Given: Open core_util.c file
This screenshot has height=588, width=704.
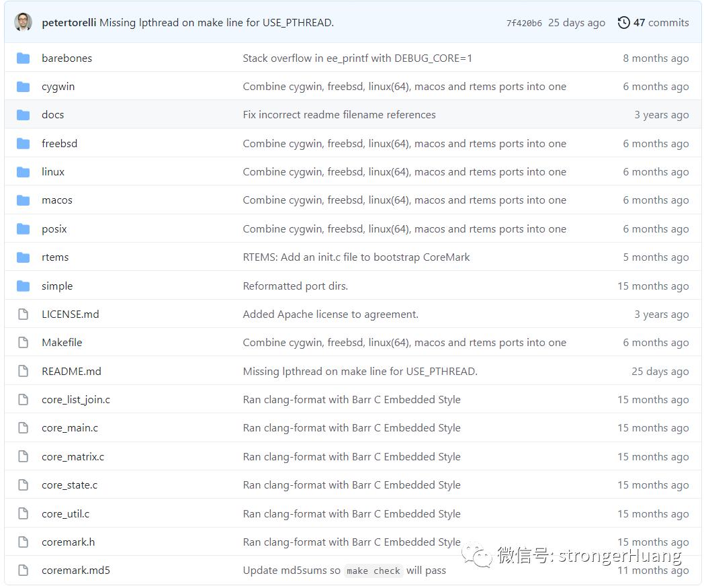Looking at the screenshot, I should [66, 513].
